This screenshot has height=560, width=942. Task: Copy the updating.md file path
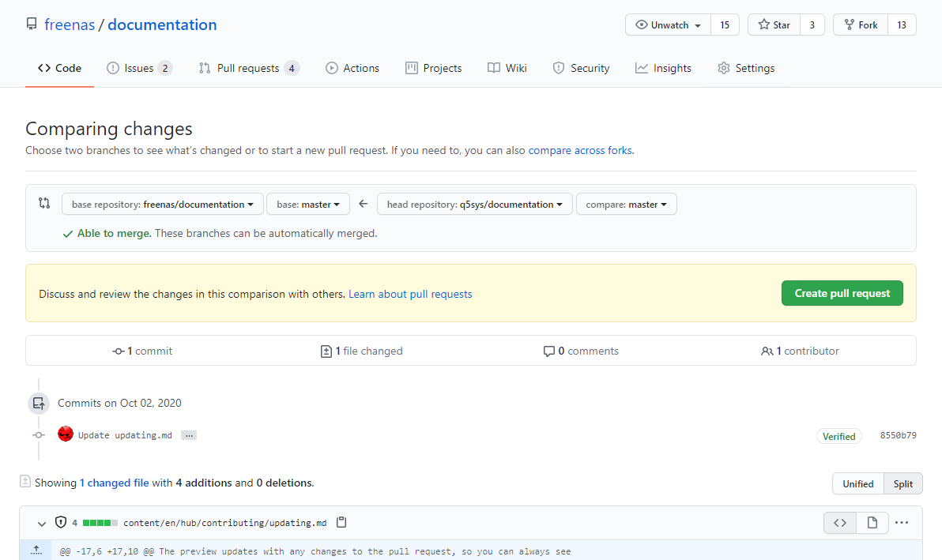[341, 523]
